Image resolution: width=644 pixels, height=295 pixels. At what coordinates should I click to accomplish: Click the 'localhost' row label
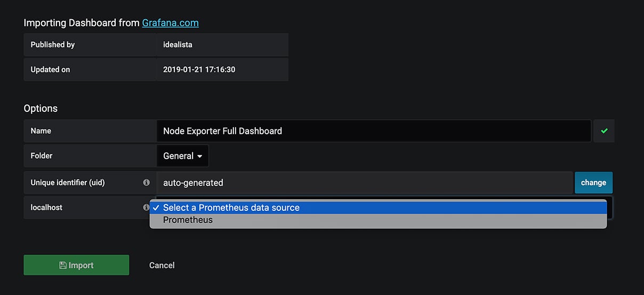(46, 207)
